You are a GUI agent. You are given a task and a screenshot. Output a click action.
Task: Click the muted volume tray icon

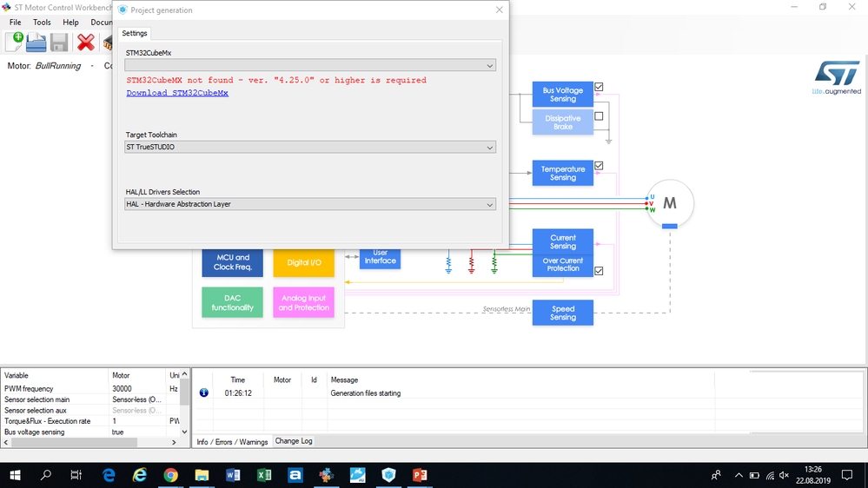(x=784, y=475)
